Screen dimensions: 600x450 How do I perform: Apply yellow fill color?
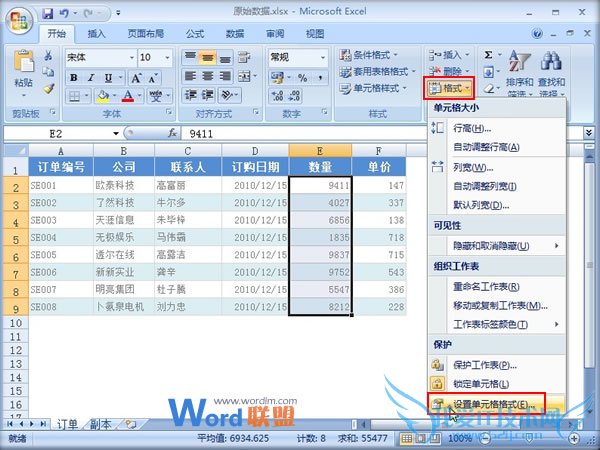[x=103, y=96]
